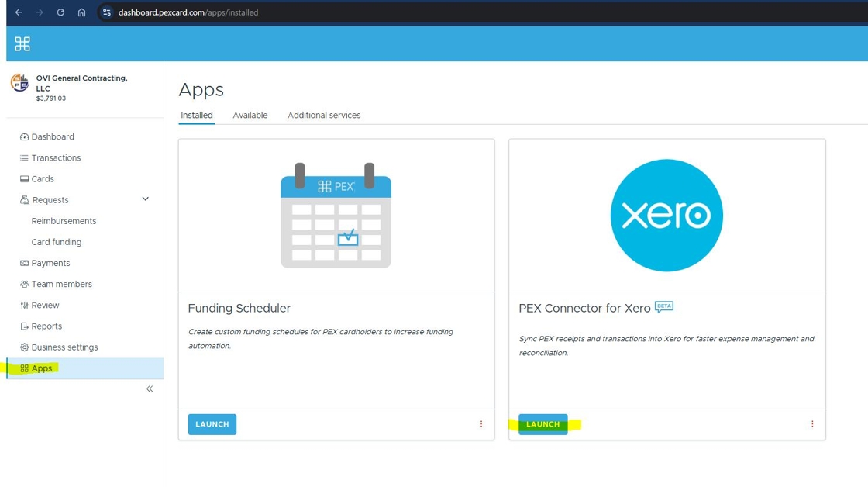Open the Funding Scheduler card's three-dot menu
This screenshot has width=868, height=487.
coord(481,424)
